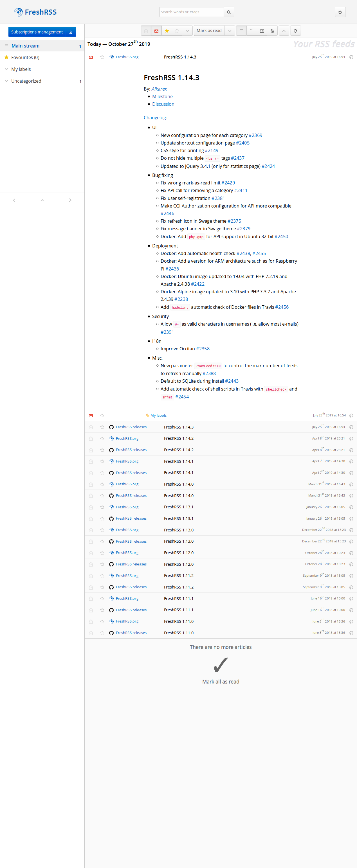Image resolution: width=357 pixels, height=868 pixels.
Task: Open the FreshRSS.org row titled FreshRSS 1.13.1
Action: tap(179, 507)
